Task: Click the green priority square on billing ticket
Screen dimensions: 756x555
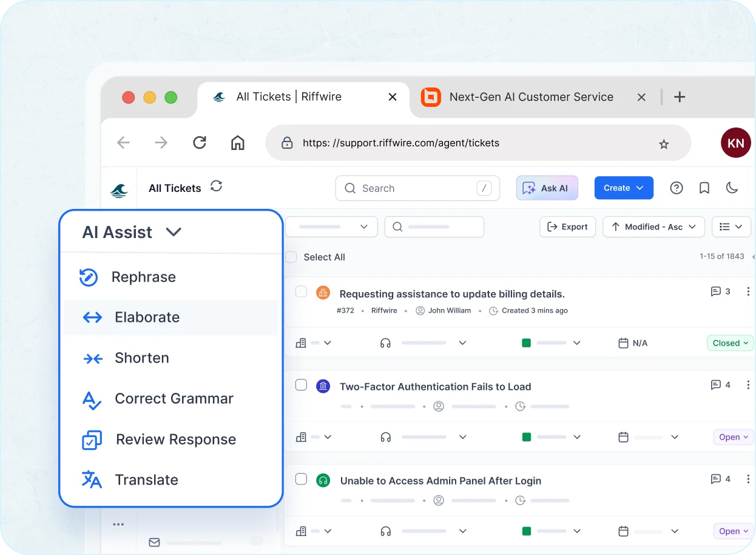Action: point(526,343)
